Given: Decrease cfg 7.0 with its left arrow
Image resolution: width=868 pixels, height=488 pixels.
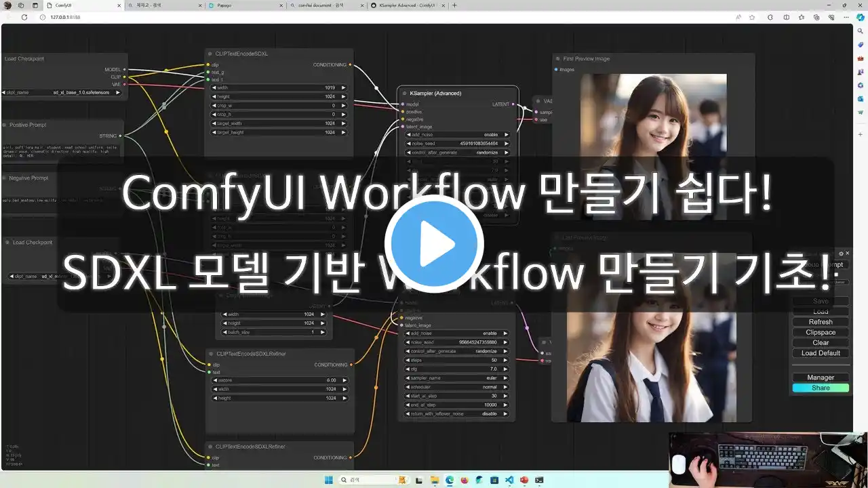Looking at the screenshot, I should click(x=409, y=369).
